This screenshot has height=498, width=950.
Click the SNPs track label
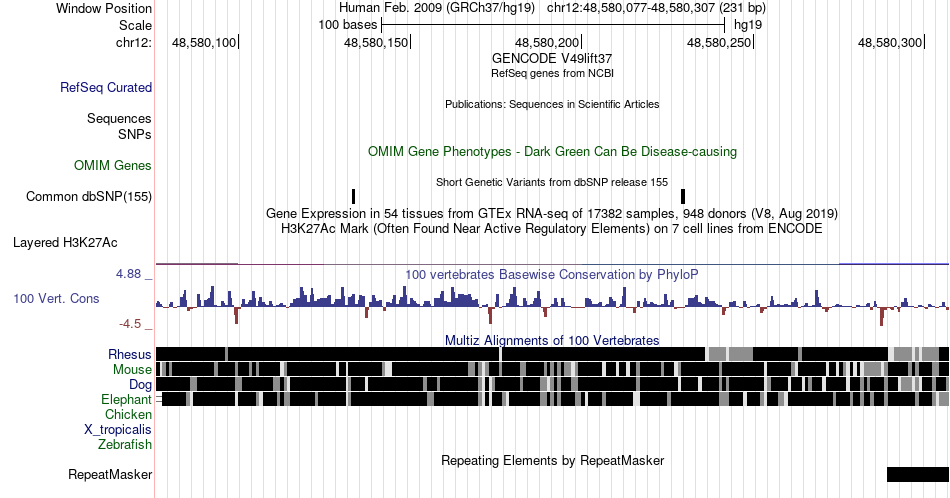(x=135, y=134)
